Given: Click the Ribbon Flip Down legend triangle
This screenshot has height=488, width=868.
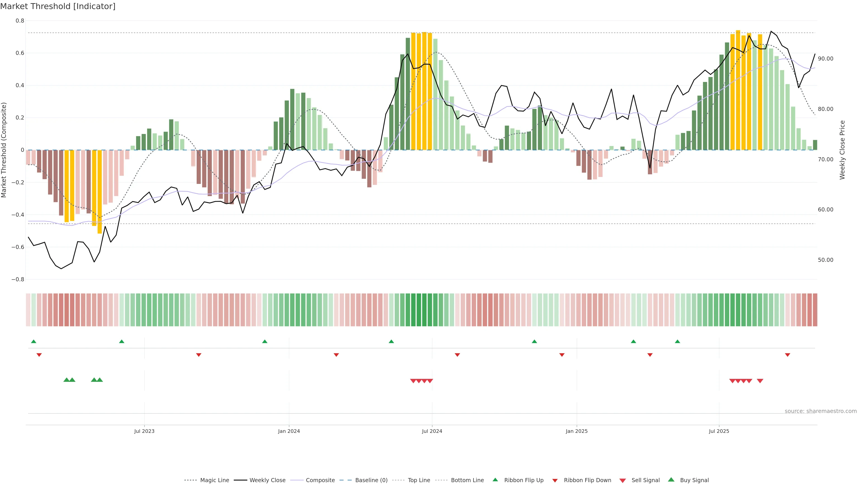Looking at the screenshot, I should click(555, 481).
